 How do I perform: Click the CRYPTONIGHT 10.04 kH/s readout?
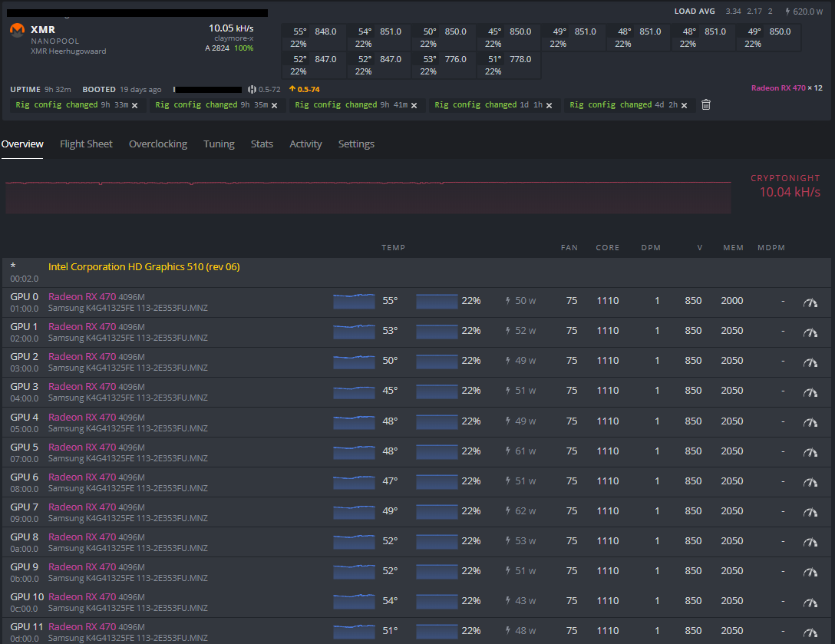pyautogui.click(x=785, y=186)
